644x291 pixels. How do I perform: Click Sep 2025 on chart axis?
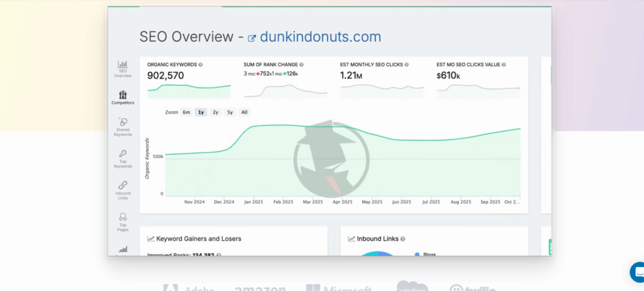[x=491, y=202]
